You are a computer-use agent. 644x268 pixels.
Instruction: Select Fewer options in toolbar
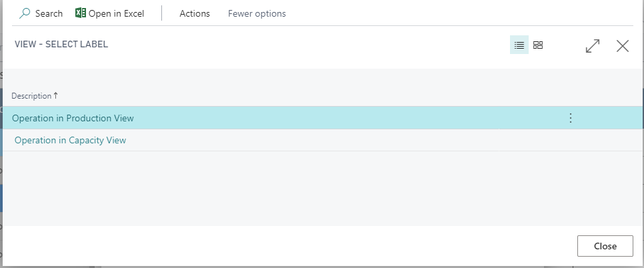(257, 13)
